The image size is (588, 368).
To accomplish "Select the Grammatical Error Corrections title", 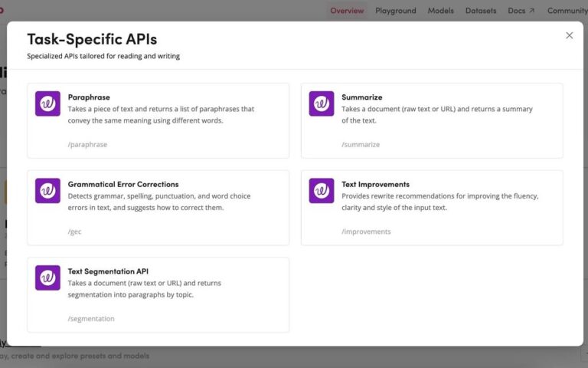I will [x=122, y=185].
